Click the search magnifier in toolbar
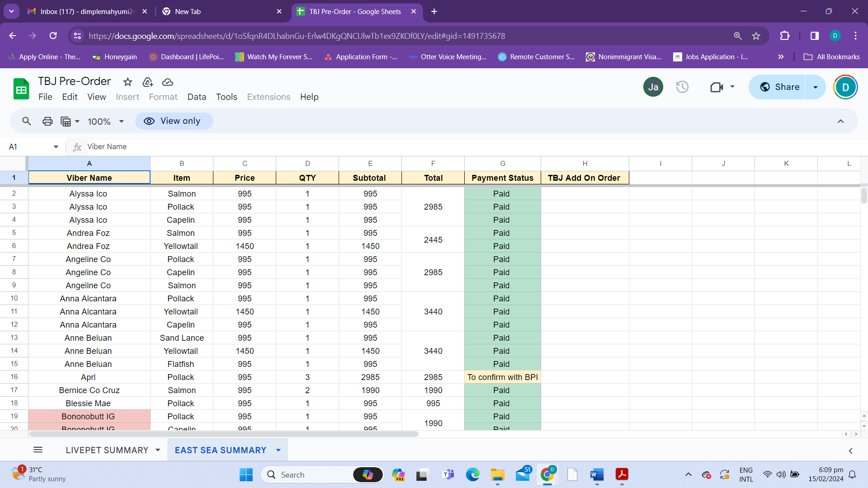The width and height of the screenshot is (868, 488). coord(27,121)
